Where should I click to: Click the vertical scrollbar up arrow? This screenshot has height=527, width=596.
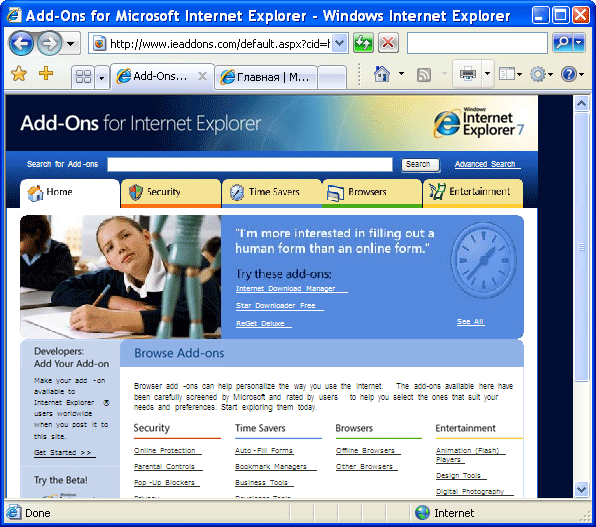pyautogui.click(x=581, y=103)
